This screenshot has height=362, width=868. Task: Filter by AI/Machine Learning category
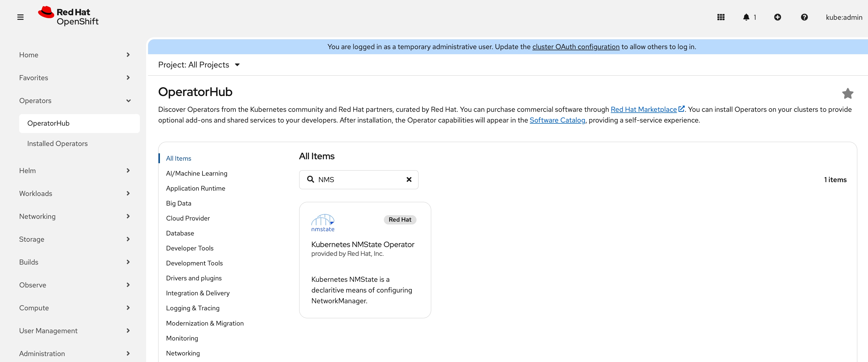[x=197, y=173]
